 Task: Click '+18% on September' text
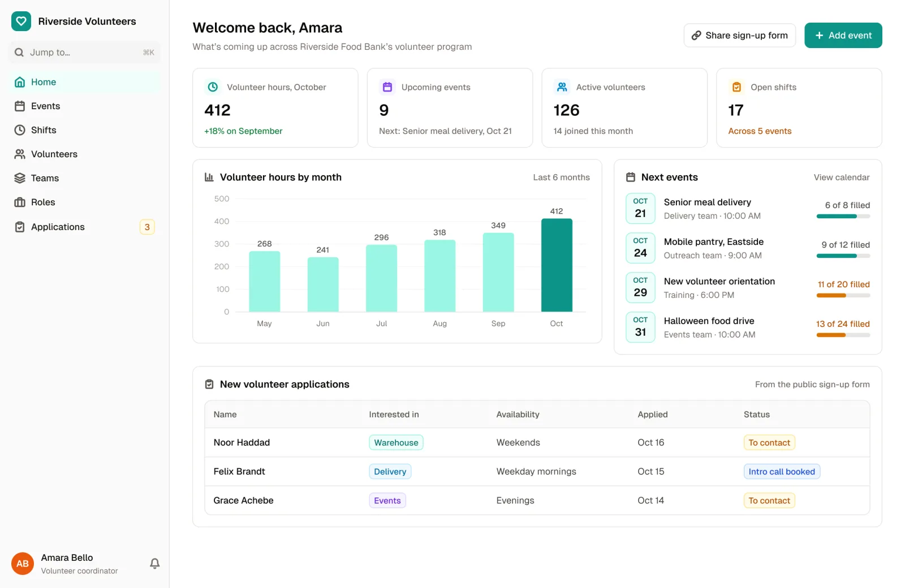click(x=243, y=131)
